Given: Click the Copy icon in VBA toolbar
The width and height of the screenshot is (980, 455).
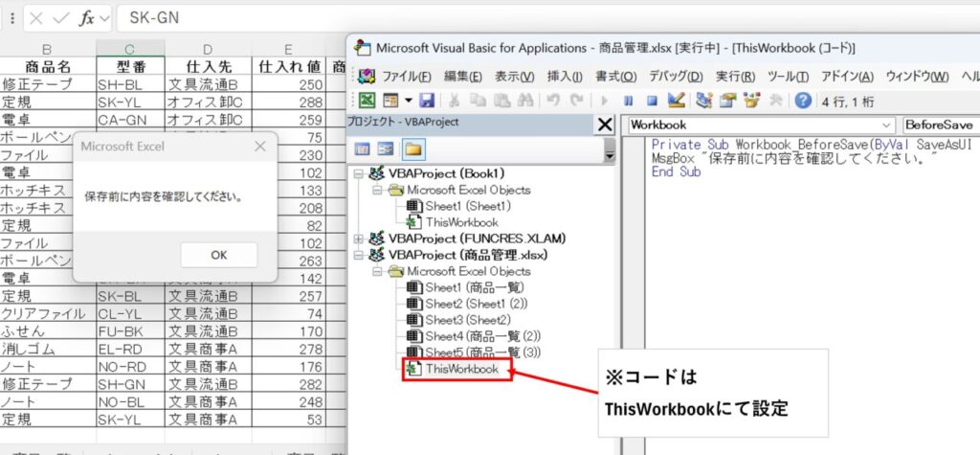Looking at the screenshot, I should tap(479, 101).
